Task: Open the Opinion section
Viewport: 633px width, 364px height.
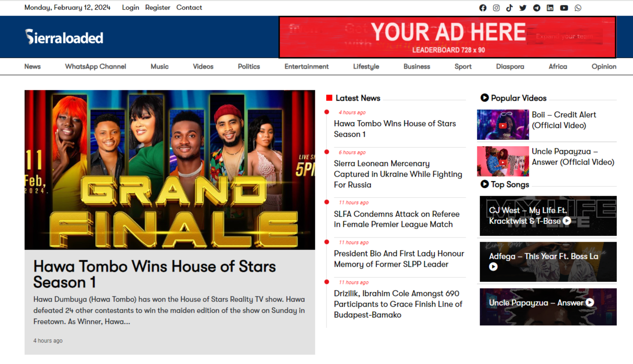Action: [x=604, y=67]
